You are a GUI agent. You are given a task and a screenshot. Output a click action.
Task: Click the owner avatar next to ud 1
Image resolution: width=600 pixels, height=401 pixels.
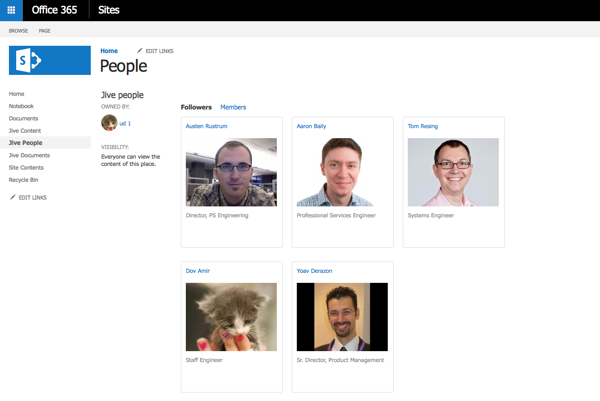pyautogui.click(x=109, y=123)
